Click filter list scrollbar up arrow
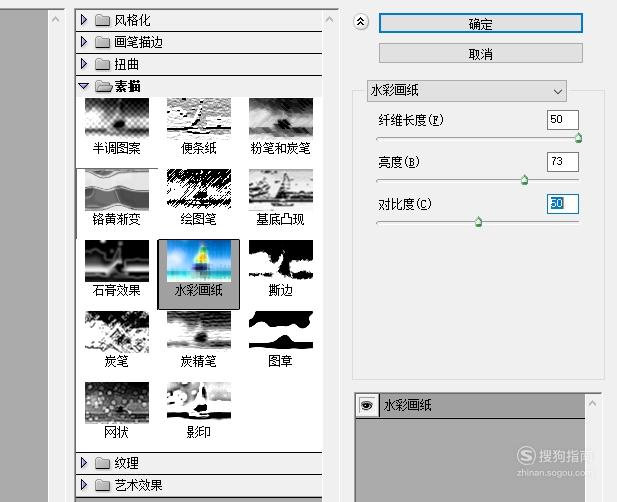617x502 pixels. [330, 19]
